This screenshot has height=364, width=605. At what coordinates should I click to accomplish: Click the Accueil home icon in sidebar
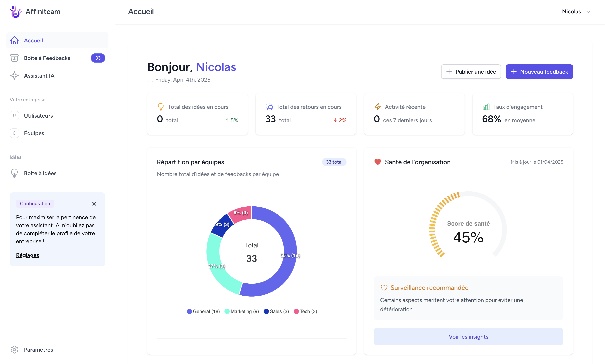(x=14, y=40)
